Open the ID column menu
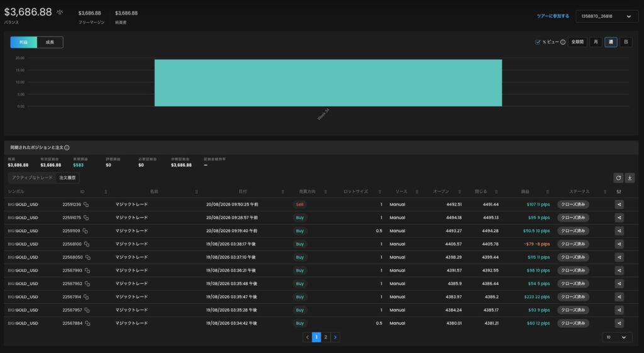The width and height of the screenshot is (644, 353). pos(106,191)
